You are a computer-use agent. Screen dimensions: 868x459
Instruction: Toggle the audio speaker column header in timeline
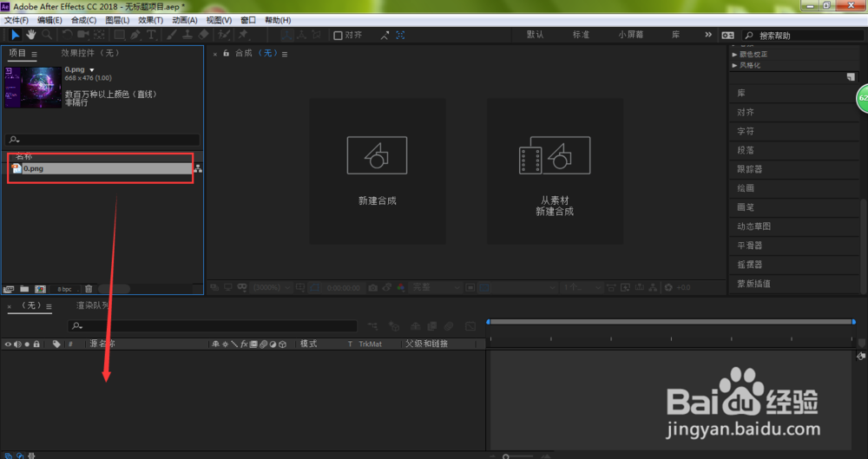coord(17,344)
